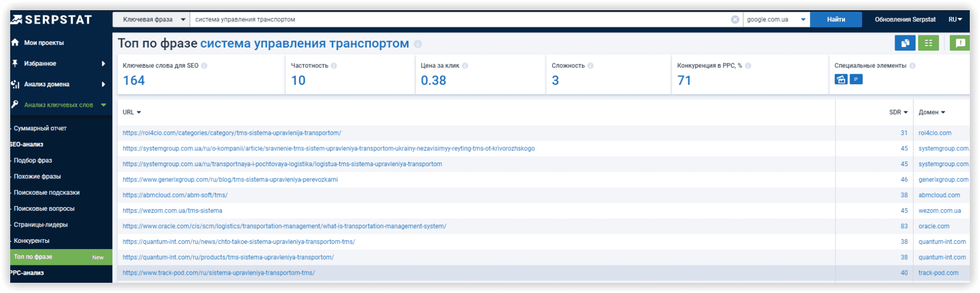Image resolution: width=980 pixels, height=293 pixels.
Task: Expand the Анализ домена submenu arrow
Action: [x=103, y=84]
